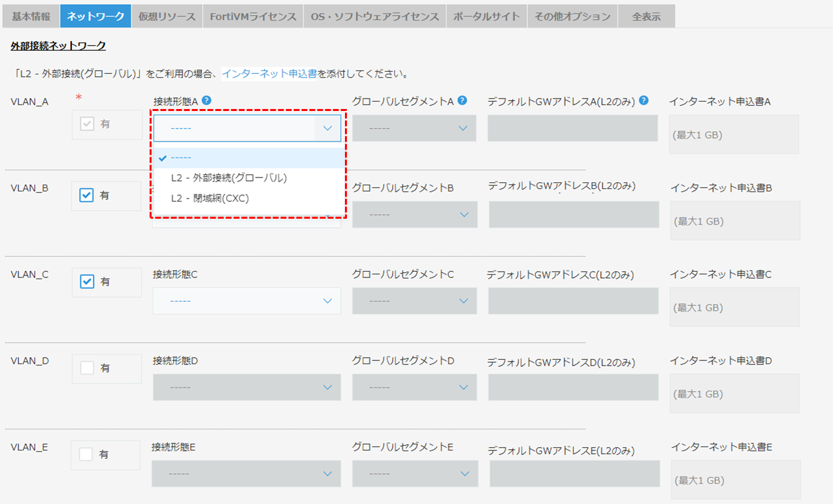Focus the デフォルトGWアドレスD(L2のみ) field
The image size is (833, 504).
click(x=573, y=387)
